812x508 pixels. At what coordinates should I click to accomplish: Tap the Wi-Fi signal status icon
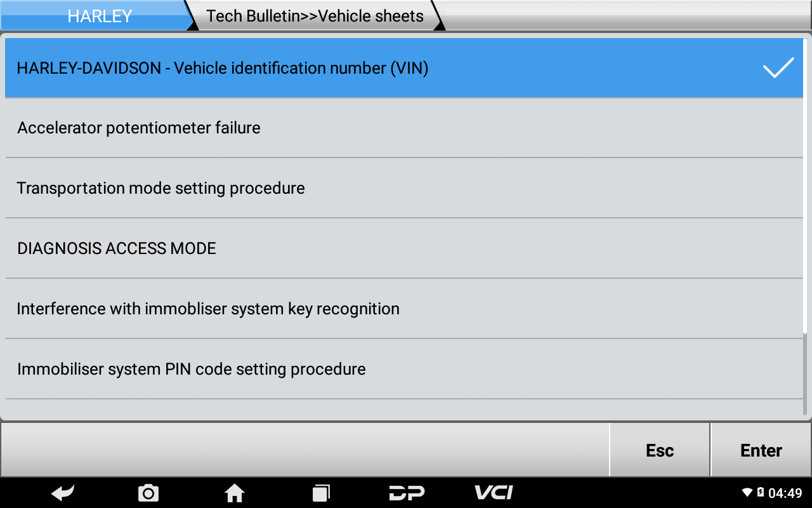tap(747, 493)
